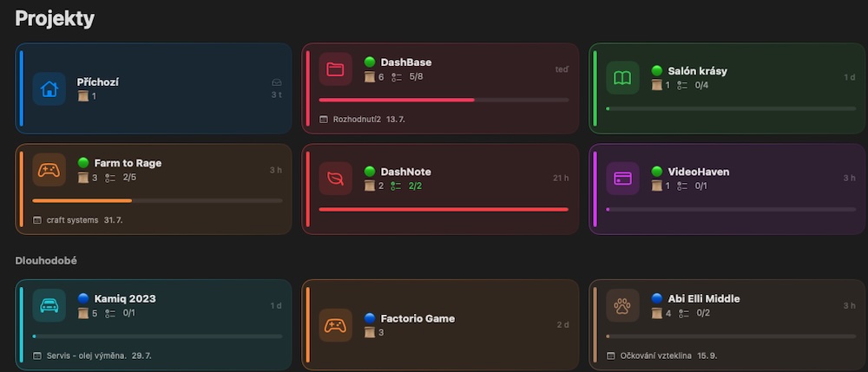Open the Factorio Game project title

pyautogui.click(x=418, y=318)
